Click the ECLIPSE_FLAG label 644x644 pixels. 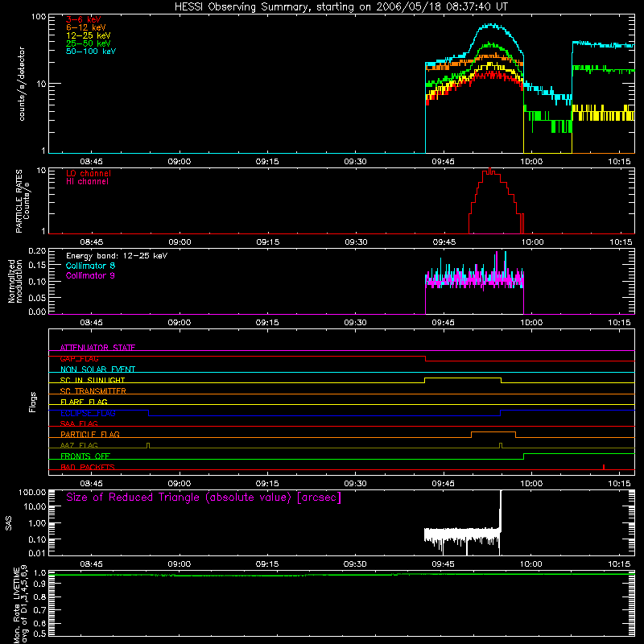(88, 413)
